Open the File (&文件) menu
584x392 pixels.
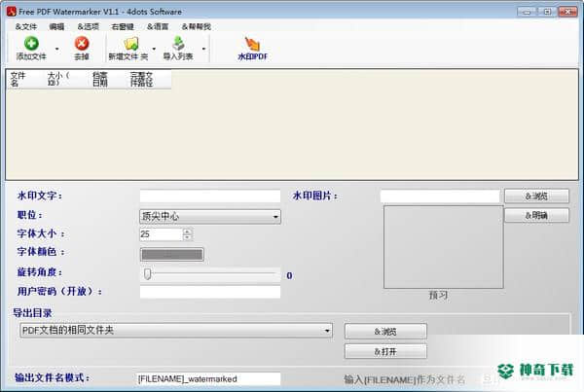(26, 27)
